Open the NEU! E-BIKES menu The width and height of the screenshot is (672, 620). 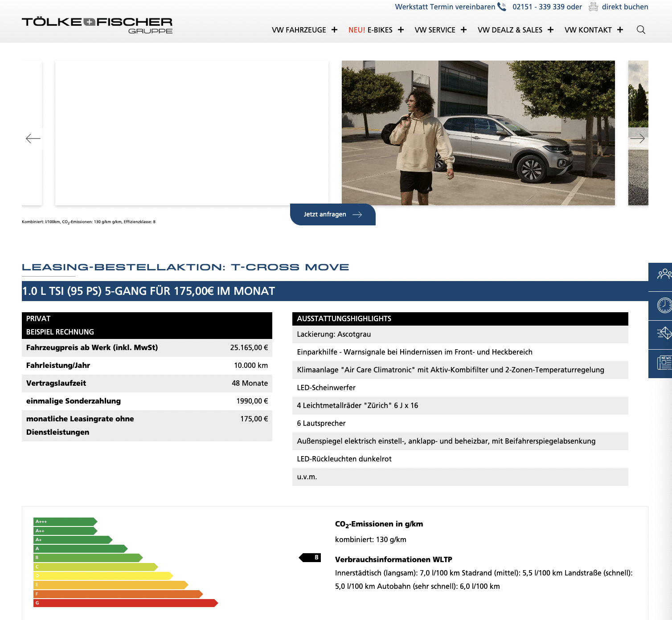tap(370, 30)
